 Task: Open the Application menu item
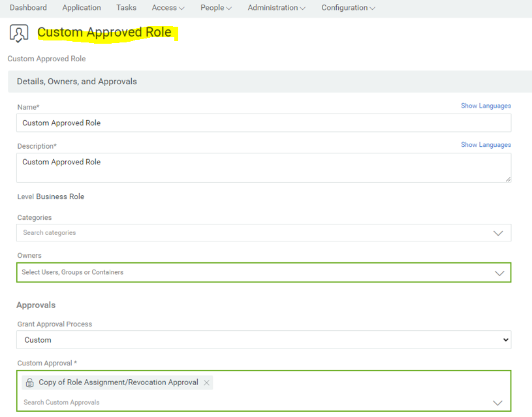(x=82, y=8)
